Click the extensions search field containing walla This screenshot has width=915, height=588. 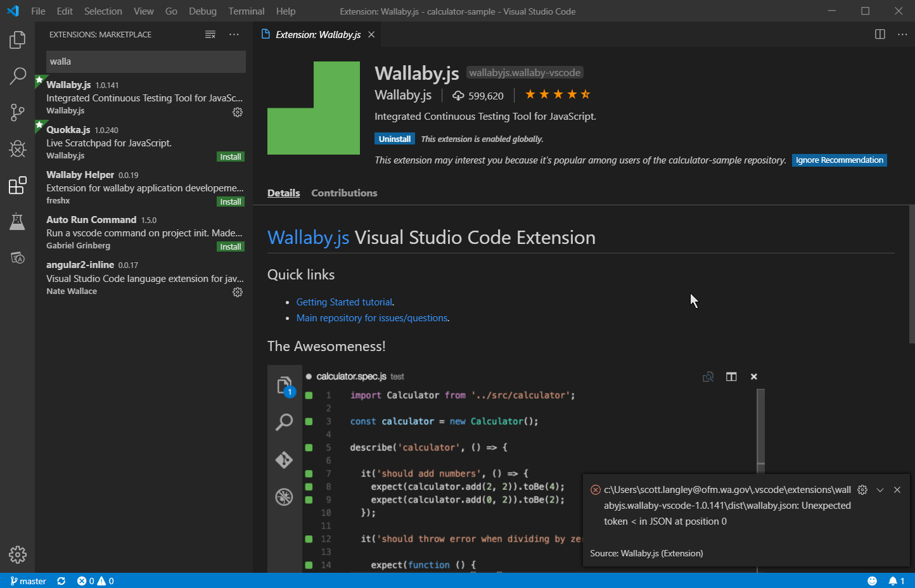146,61
